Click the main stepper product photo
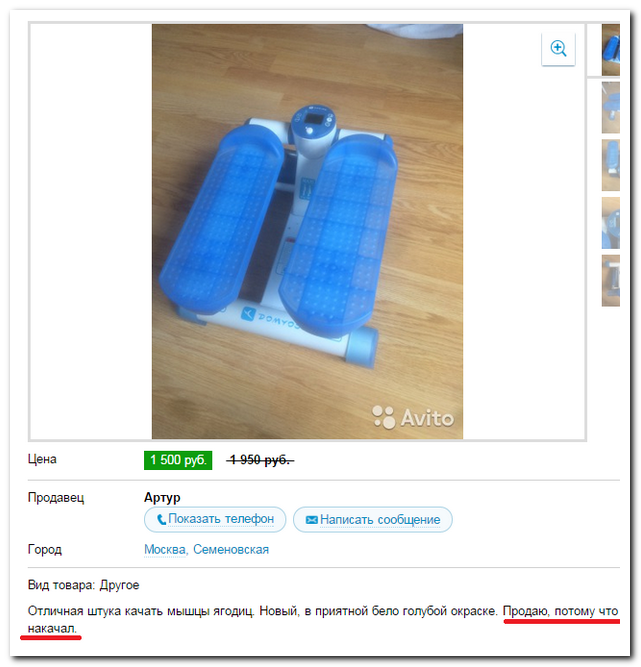 307,231
